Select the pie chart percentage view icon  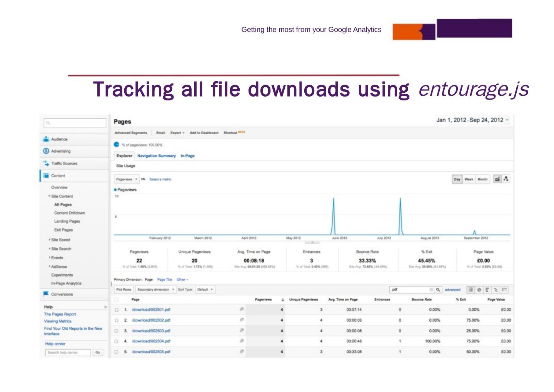click(x=479, y=290)
